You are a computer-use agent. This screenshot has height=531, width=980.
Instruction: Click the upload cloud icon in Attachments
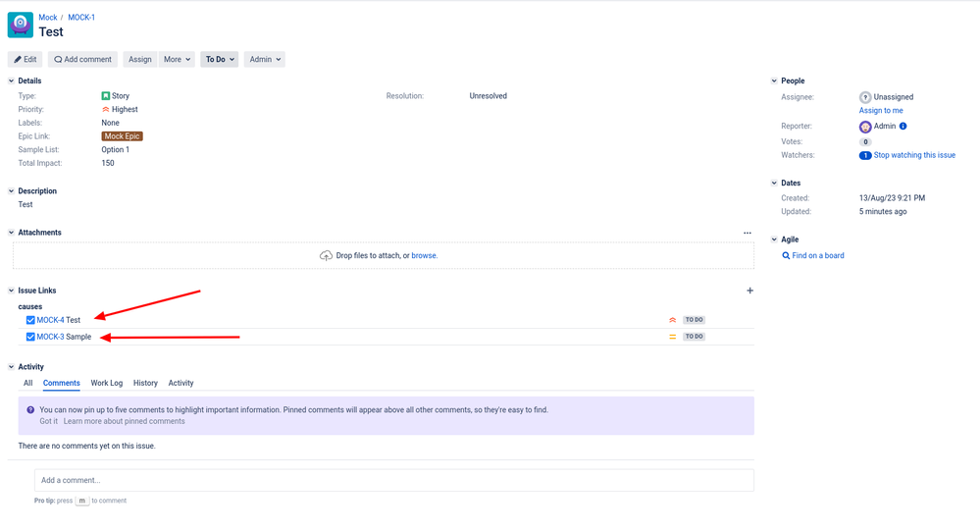(x=327, y=256)
